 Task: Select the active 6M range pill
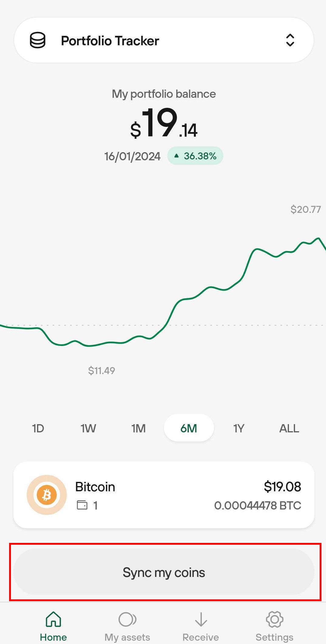(189, 428)
